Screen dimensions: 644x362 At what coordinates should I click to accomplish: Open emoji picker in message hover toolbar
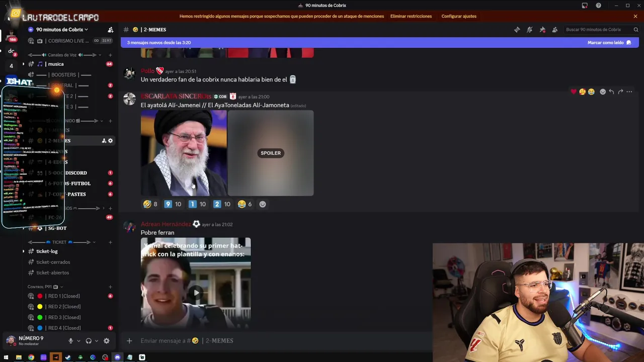tap(603, 92)
